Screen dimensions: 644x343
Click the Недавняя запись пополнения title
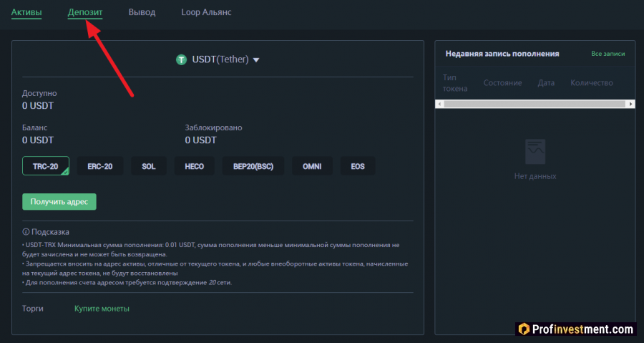tap(502, 54)
